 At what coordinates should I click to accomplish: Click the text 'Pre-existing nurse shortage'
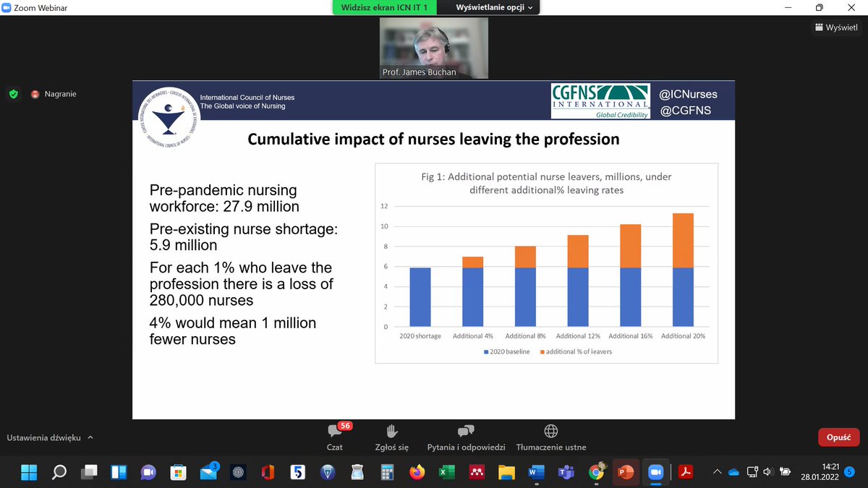(244, 229)
